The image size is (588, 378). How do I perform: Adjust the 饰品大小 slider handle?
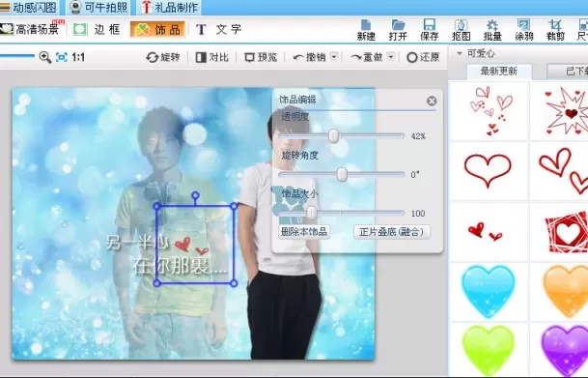[312, 213]
